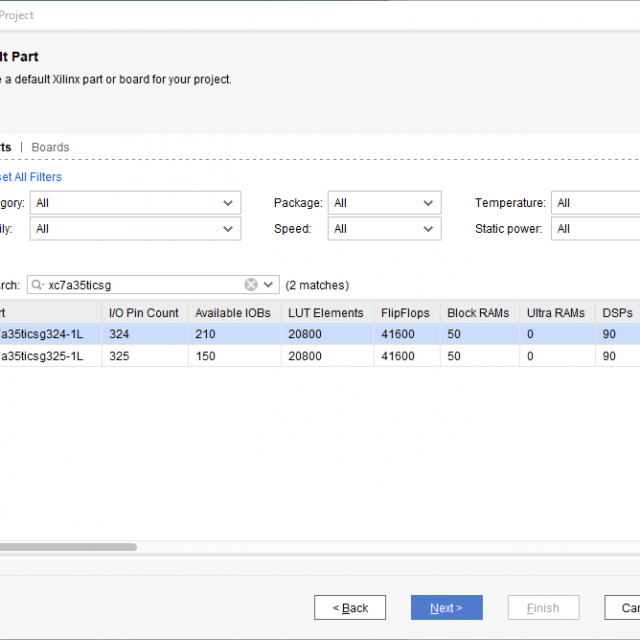Open the Static power filter dropdown

[595, 229]
